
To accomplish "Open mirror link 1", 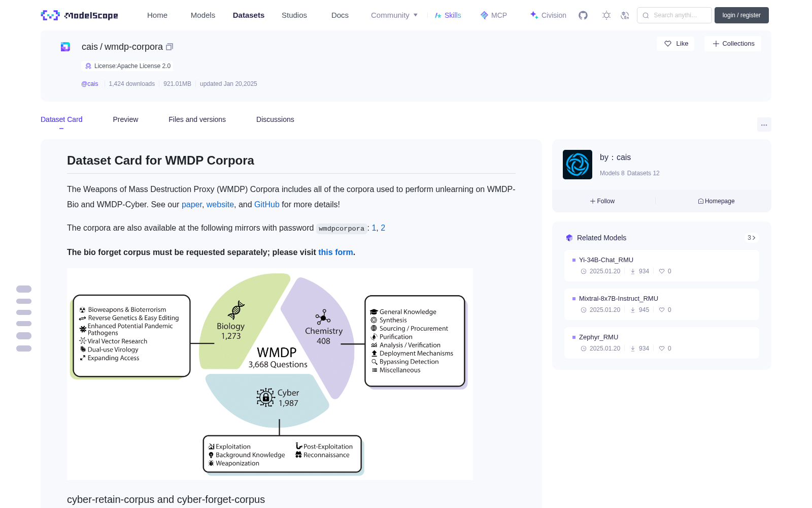I will coord(374,228).
